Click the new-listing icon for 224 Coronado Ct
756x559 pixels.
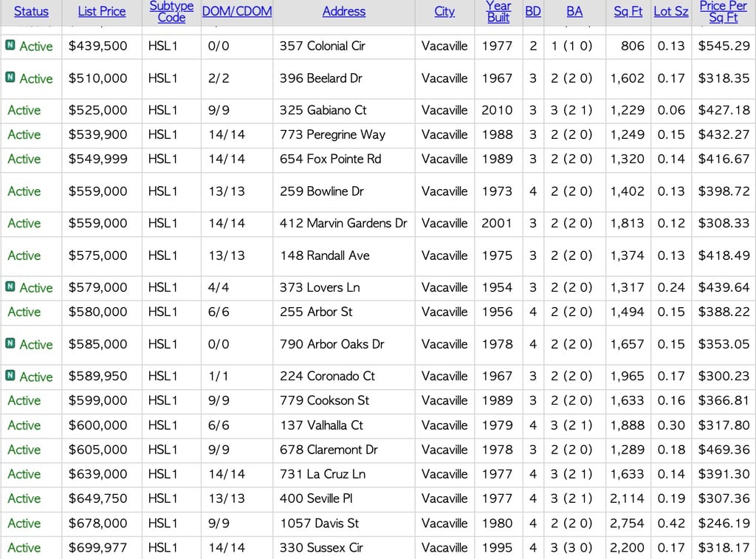(x=10, y=375)
